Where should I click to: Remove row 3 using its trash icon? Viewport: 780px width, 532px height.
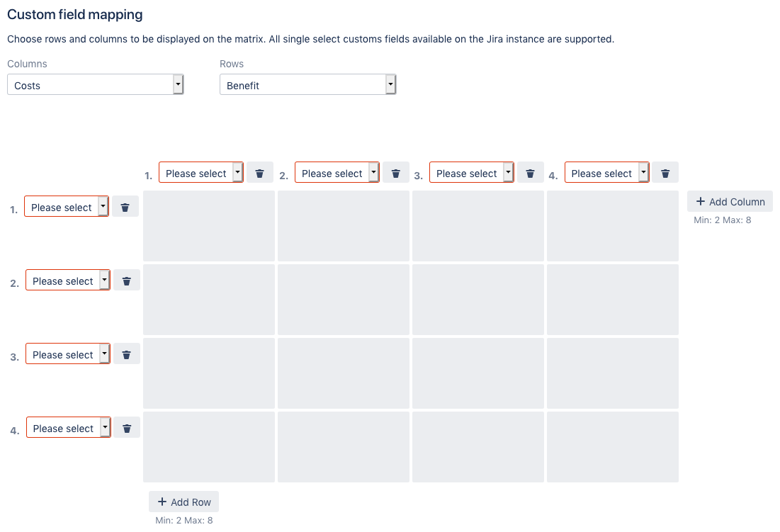point(127,354)
